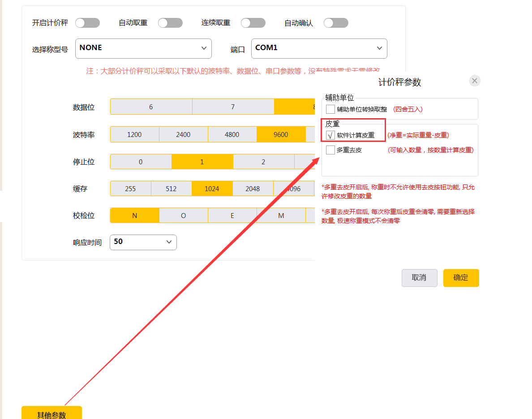Toggle the 自动确认 switch
Image resolution: width=532 pixels, height=419 pixels.
336,23
